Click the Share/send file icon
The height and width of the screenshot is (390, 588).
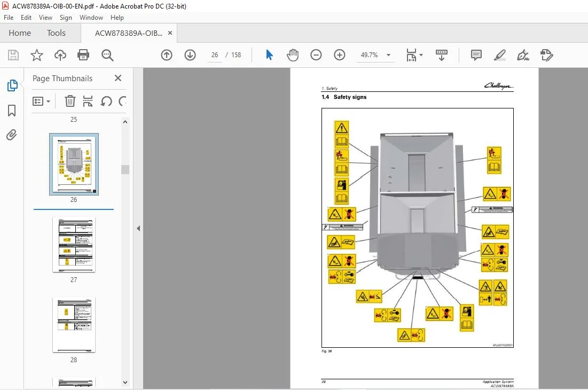click(546, 55)
